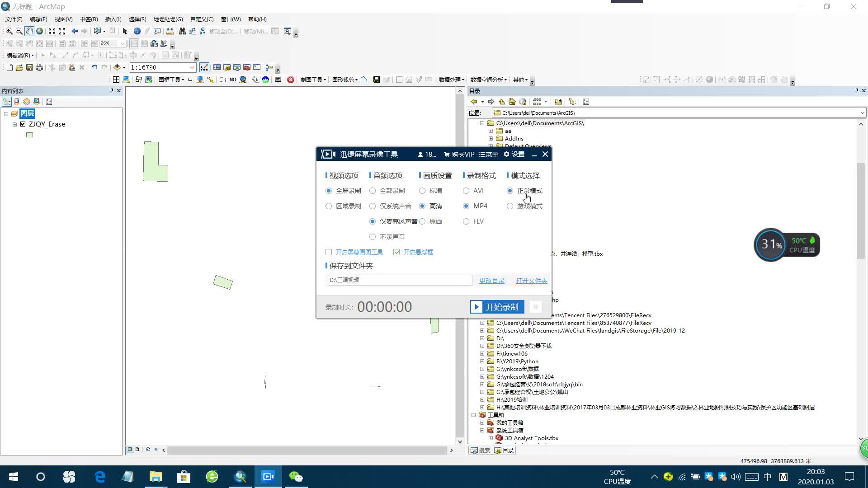868x488 pixels.
Task: Expand the F:\Y2019\Python folder node
Action: 482,361
